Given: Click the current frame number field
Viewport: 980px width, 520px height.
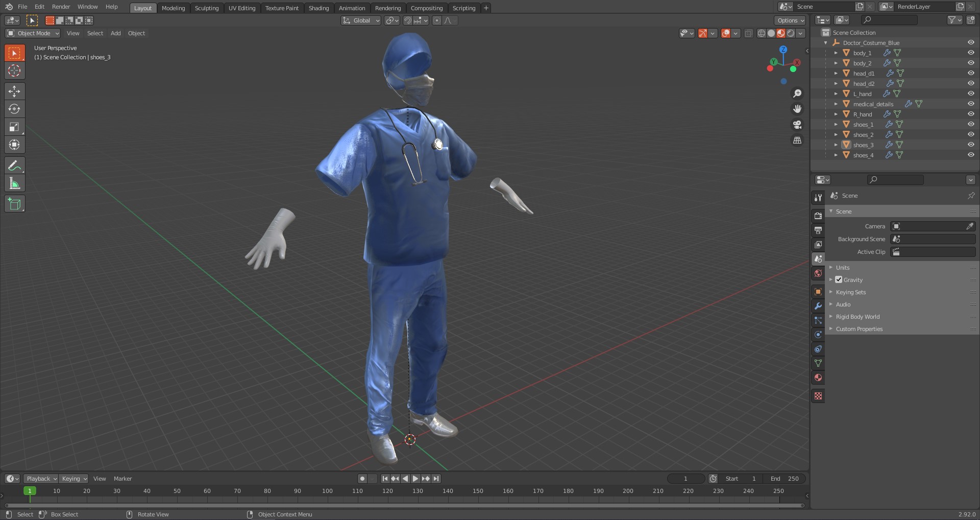Looking at the screenshot, I should (x=685, y=479).
